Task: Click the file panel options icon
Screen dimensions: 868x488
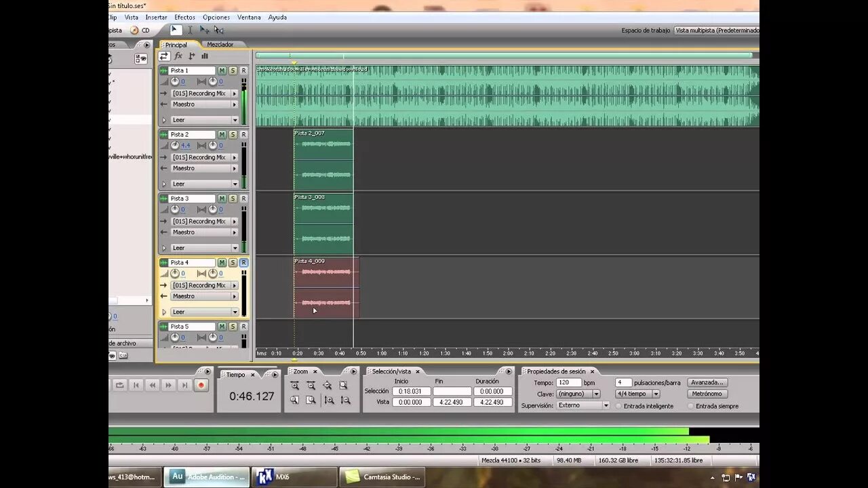Action: pos(140,59)
